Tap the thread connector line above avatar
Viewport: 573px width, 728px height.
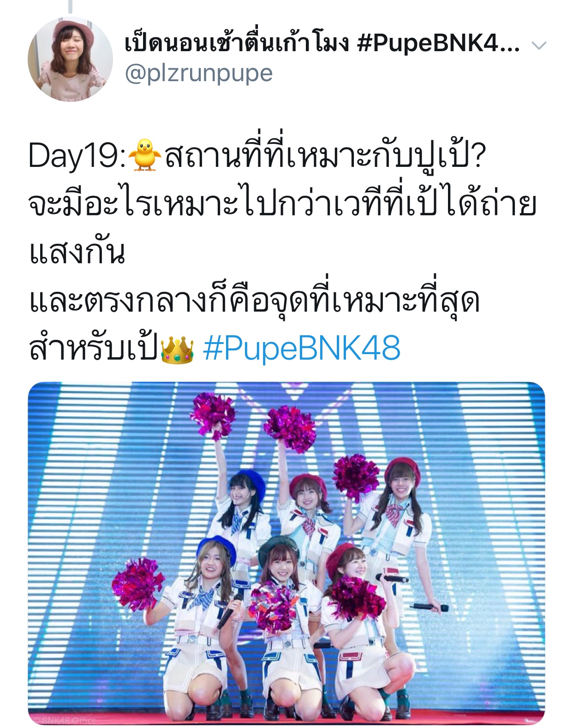(70, 6)
